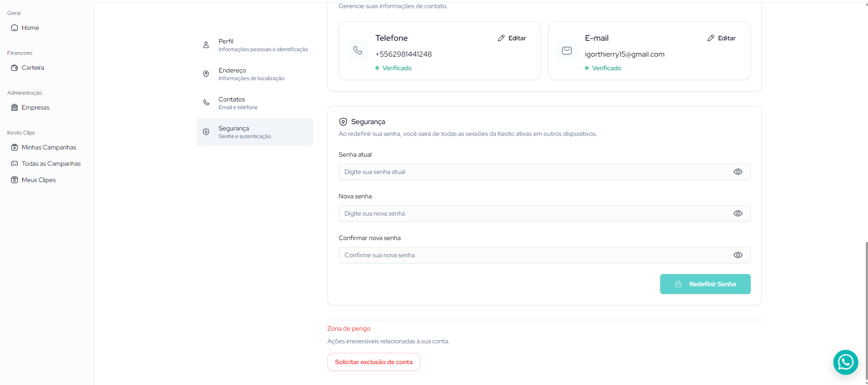The height and width of the screenshot is (385, 868).
Task: Click the Carteira wallet icon
Action: pyautogui.click(x=14, y=67)
